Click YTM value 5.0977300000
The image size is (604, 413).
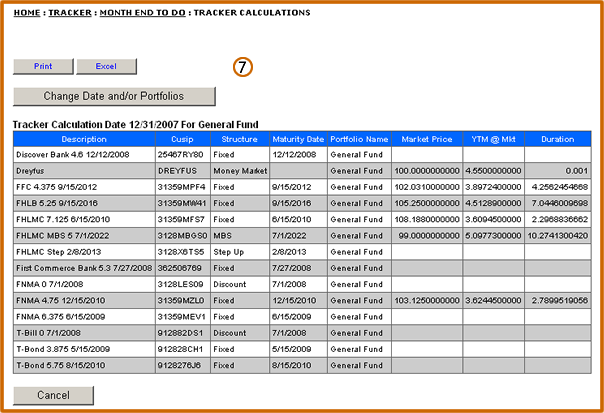pyautogui.click(x=493, y=235)
